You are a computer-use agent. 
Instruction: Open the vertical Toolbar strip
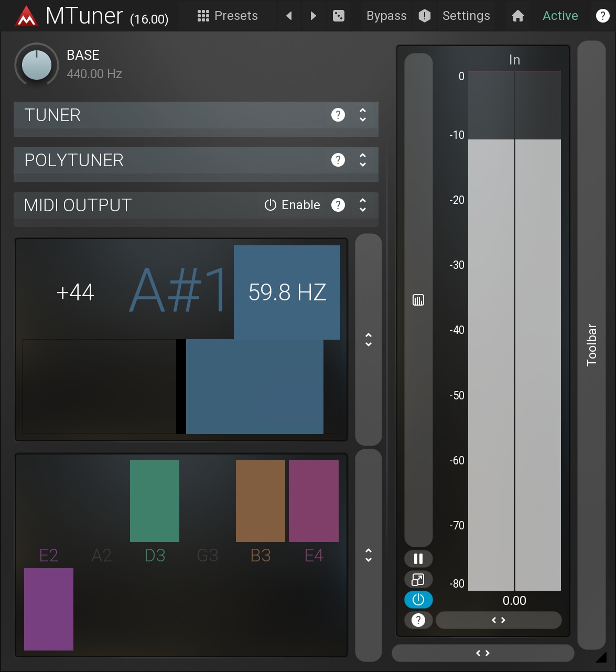click(591, 345)
